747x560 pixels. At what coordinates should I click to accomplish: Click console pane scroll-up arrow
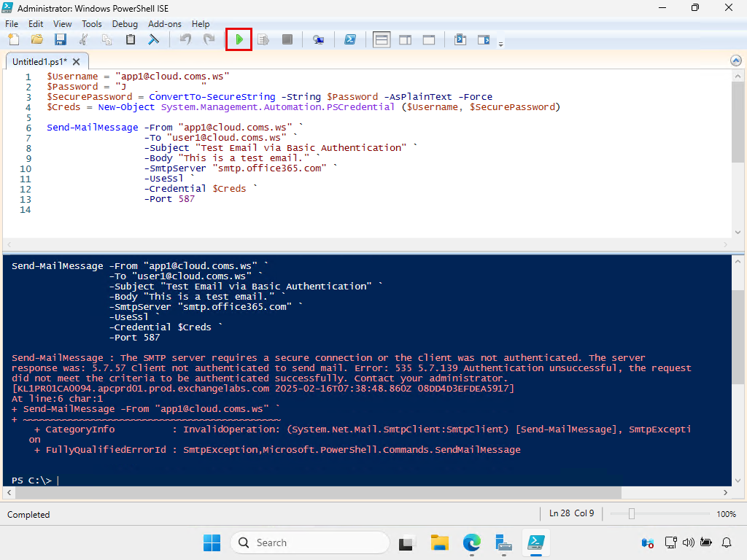(738, 262)
